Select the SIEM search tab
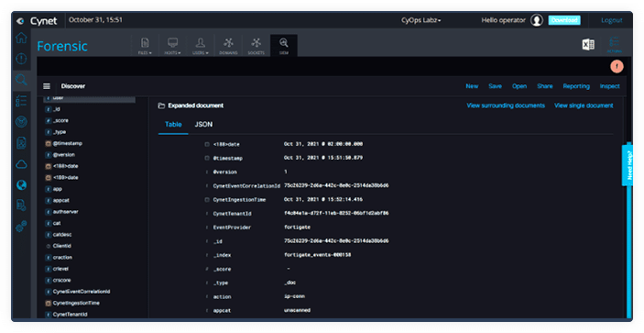This screenshot has width=644, height=333. (284, 46)
